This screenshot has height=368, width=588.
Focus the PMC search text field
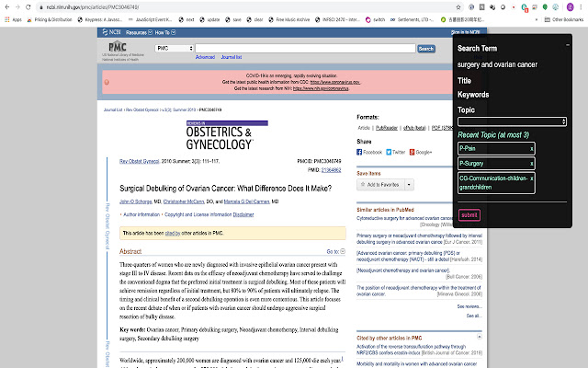pos(305,49)
